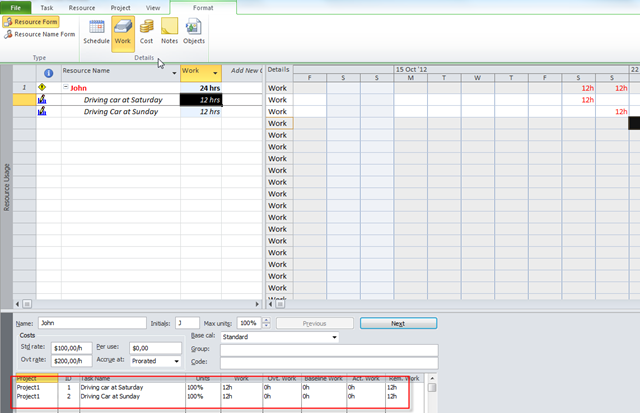640x413 pixels.
Task: Open the Resource Name column filter dropdown
Action: 173,72
